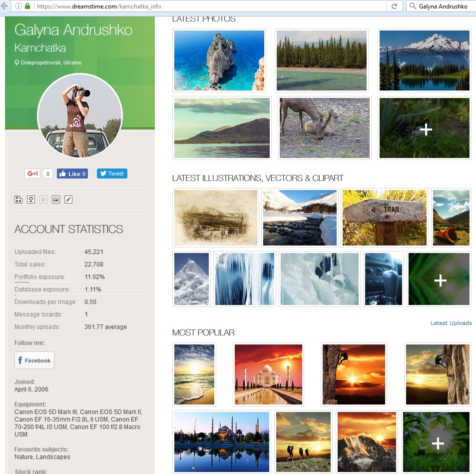Open the trophy awards icon
The image size is (476, 474).
(x=31, y=199)
